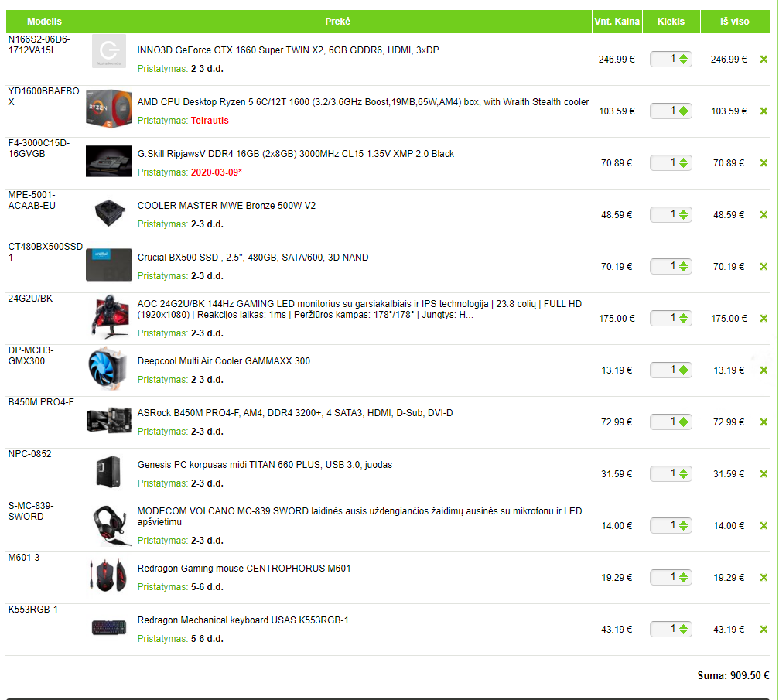The width and height of the screenshot is (779, 700).
Task: Select the Suma: 909.50 € total
Action: click(x=733, y=676)
